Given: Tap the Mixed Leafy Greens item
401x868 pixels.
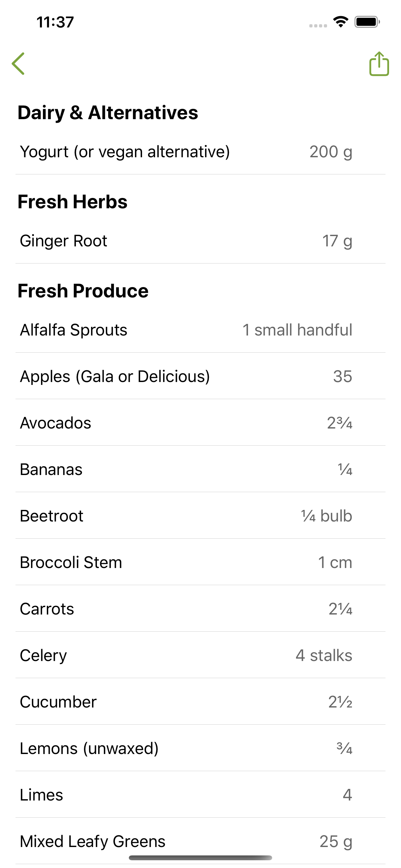Looking at the screenshot, I should 200,842.
